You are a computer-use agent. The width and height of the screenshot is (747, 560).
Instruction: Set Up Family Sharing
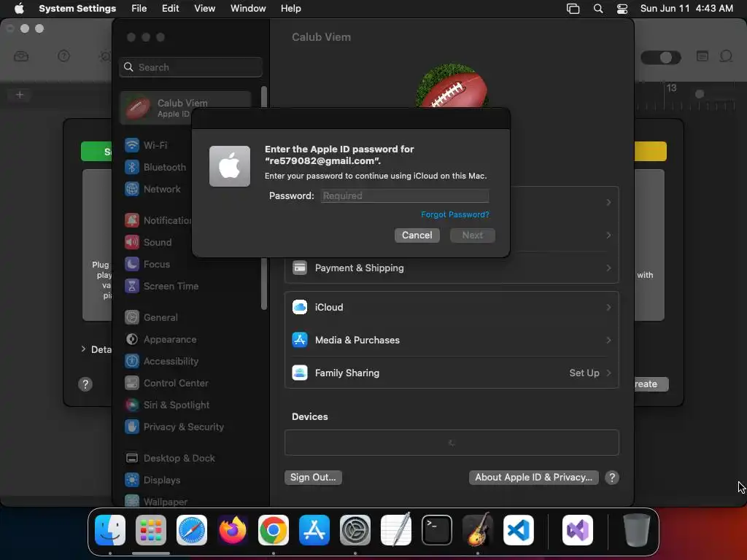coord(451,373)
